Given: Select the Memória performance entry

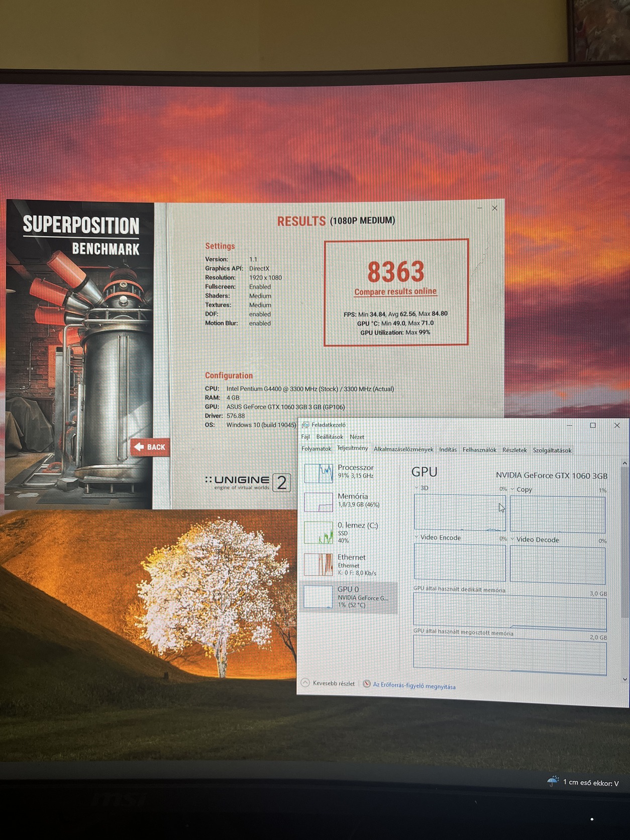Looking at the screenshot, I should pyautogui.click(x=349, y=501).
